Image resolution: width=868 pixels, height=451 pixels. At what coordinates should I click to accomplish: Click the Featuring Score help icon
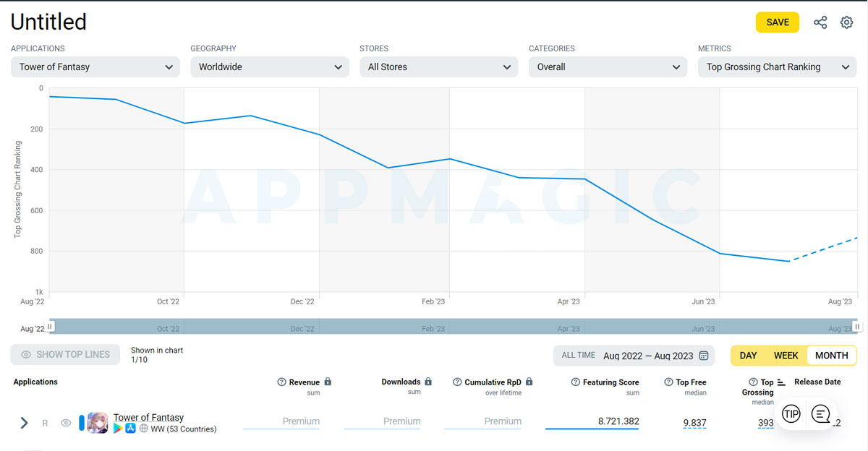coord(576,382)
